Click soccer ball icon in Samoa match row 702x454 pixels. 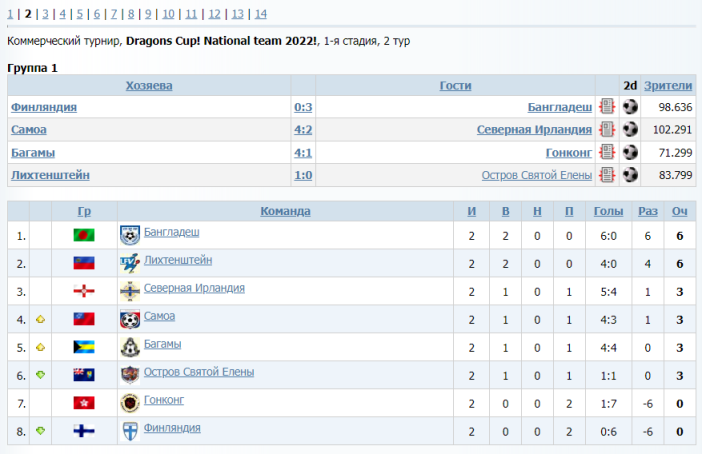(x=630, y=130)
